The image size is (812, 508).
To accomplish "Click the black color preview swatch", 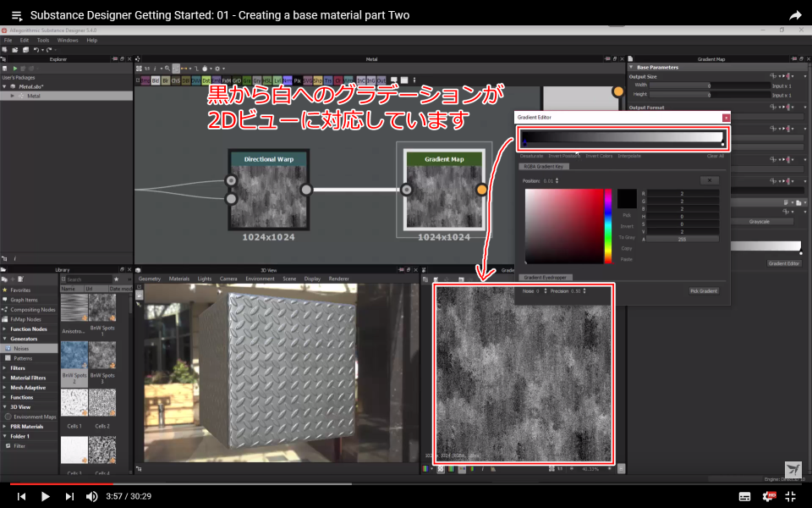I will coord(626,199).
